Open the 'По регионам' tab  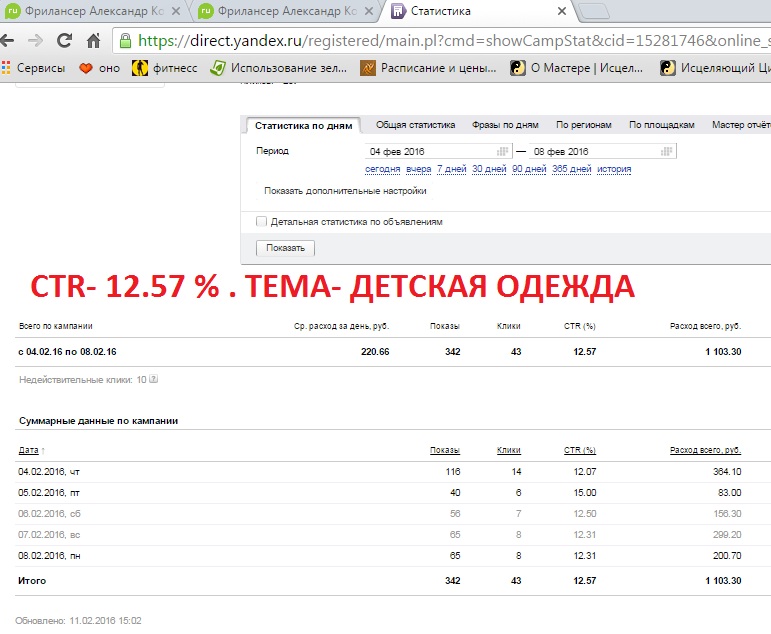[584, 125]
